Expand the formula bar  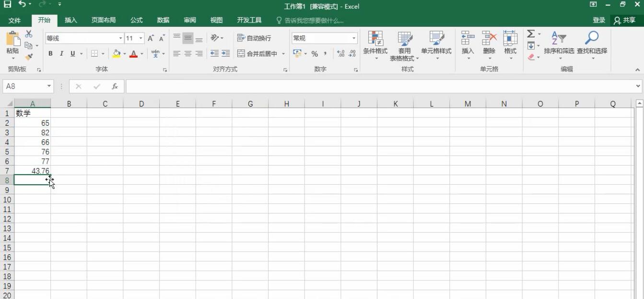coord(638,86)
